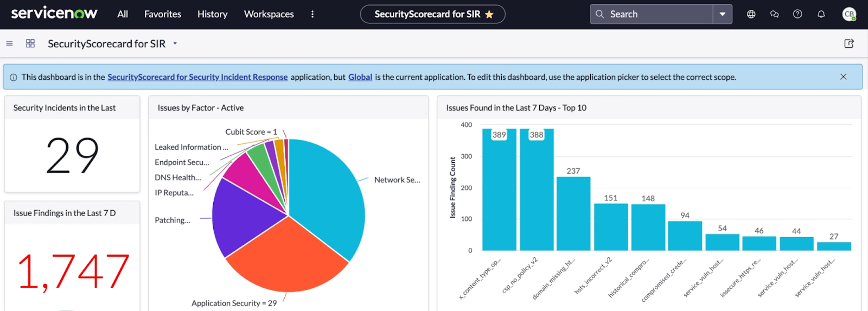
Task: Click the Issue Finding Count axis title
Action: (x=453, y=188)
